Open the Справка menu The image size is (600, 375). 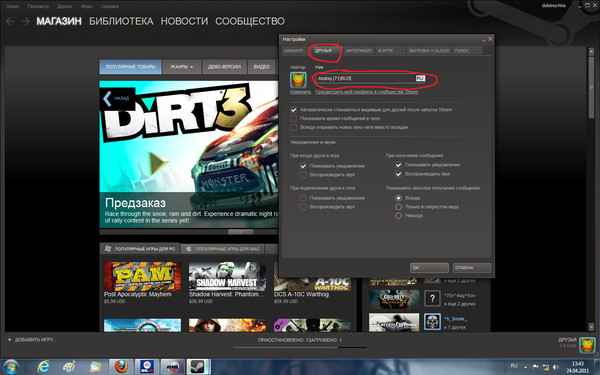tap(109, 7)
